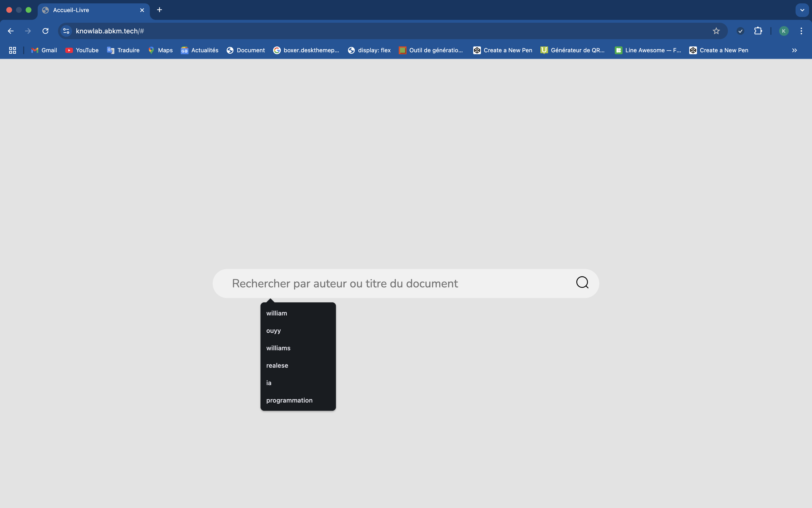This screenshot has width=812, height=508.
Task: Open the Line Awesome bookmark
Action: (x=648, y=50)
